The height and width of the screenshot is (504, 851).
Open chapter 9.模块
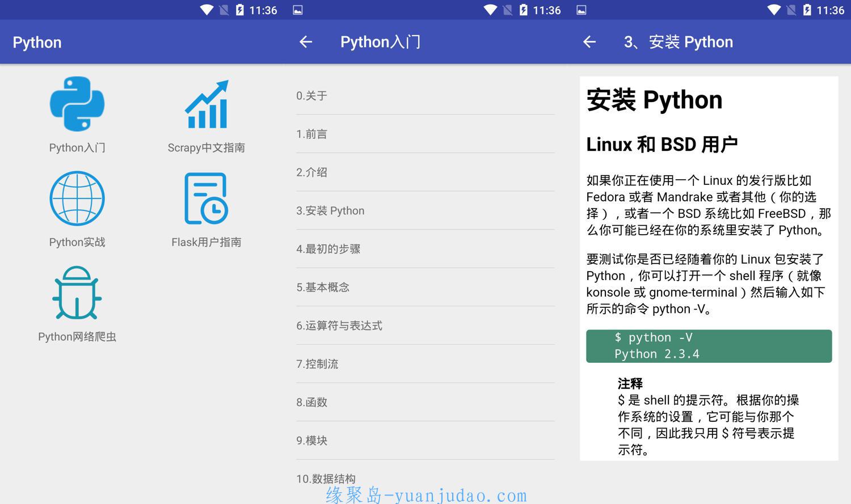(425, 441)
